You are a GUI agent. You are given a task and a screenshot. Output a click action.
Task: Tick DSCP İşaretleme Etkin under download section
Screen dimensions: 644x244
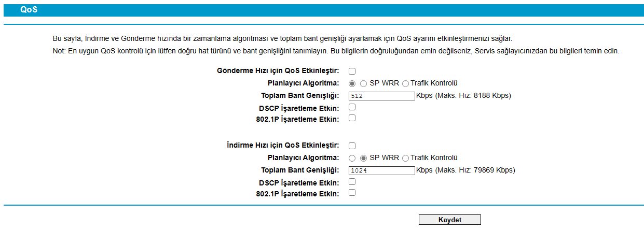pyautogui.click(x=352, y=182)
